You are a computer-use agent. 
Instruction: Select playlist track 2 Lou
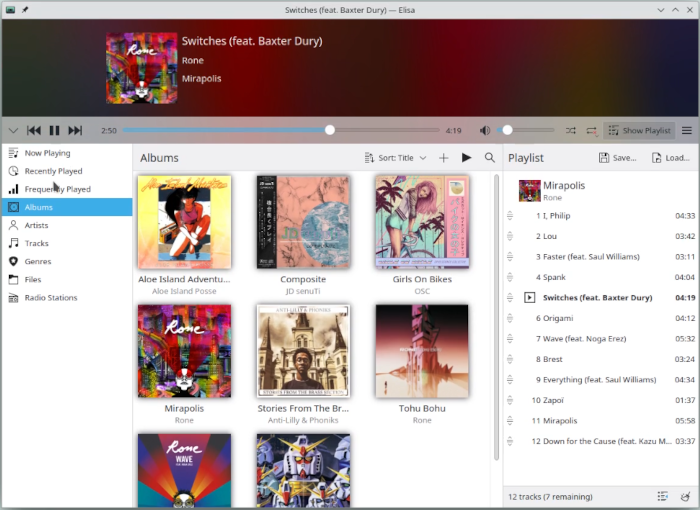pos(601,236)
